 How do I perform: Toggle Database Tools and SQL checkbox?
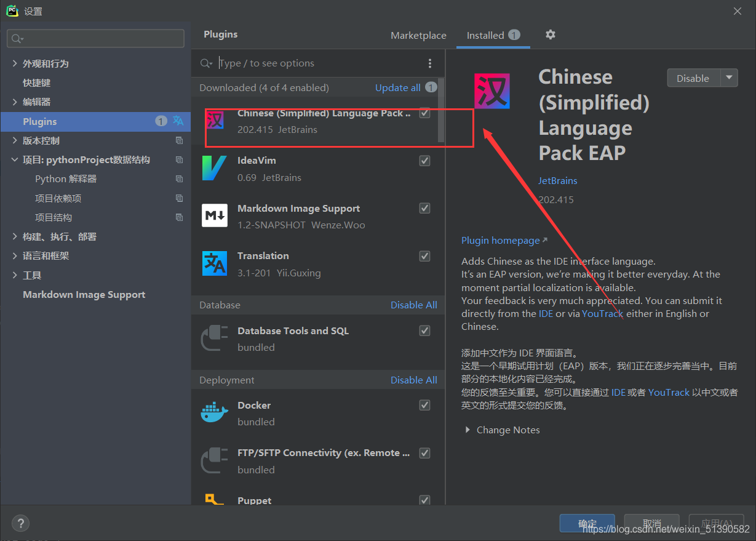(424, 331)
